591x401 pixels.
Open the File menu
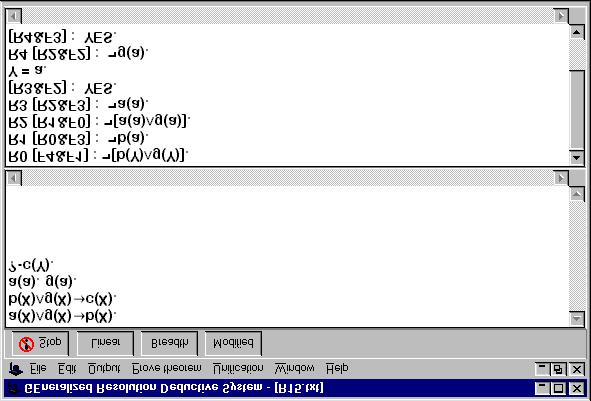(38, 368)
